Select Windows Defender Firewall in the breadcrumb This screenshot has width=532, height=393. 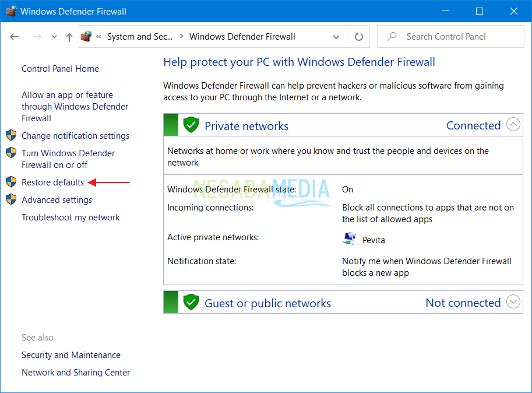click(x=242, y=36)
